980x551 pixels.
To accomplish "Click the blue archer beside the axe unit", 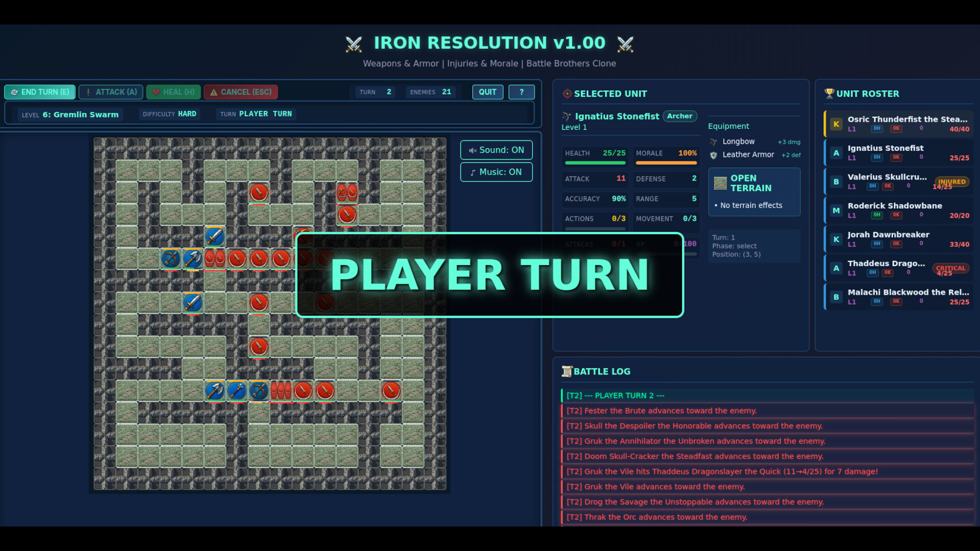I will pyautogui.click(x=171, y=259).
